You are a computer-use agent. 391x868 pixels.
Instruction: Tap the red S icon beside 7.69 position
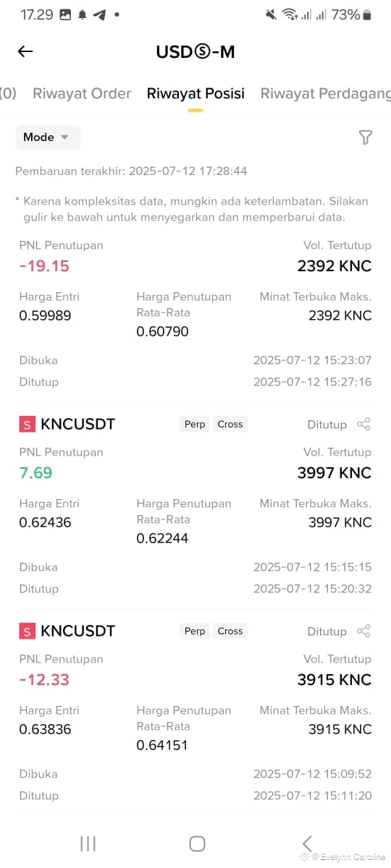(27, 425)
